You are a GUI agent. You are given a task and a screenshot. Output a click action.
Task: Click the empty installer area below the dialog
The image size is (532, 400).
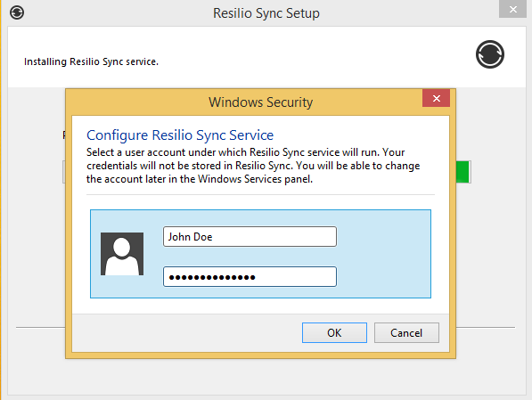point(266,376)
